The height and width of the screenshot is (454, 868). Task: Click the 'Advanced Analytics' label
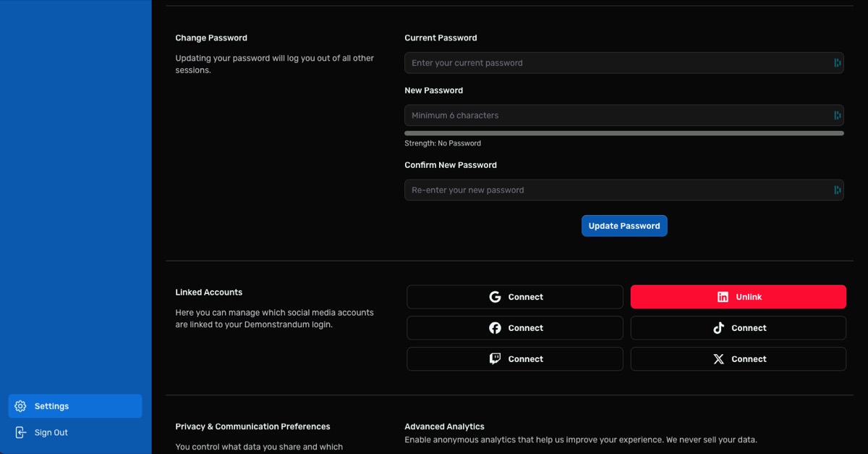coord(444,426)
